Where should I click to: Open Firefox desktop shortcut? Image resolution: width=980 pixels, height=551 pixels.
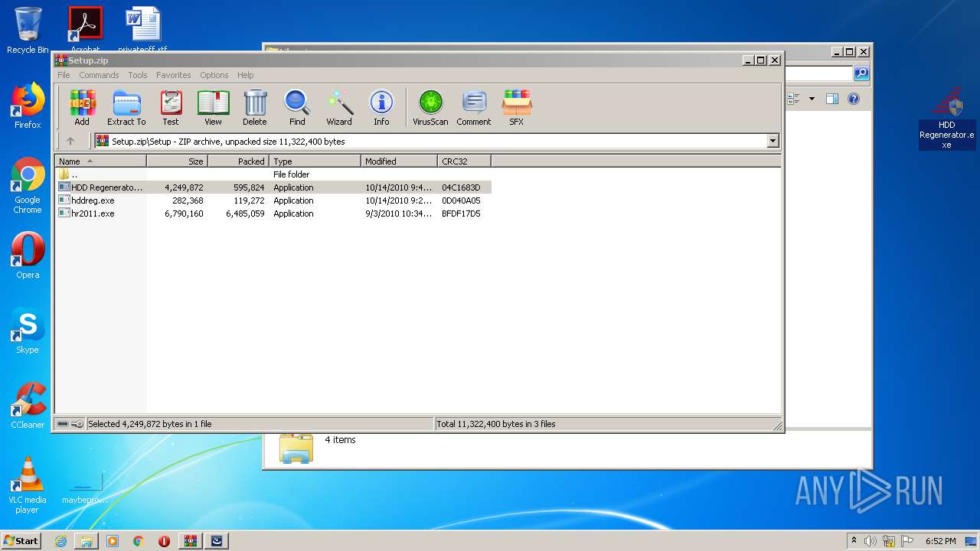click(28, 106)
